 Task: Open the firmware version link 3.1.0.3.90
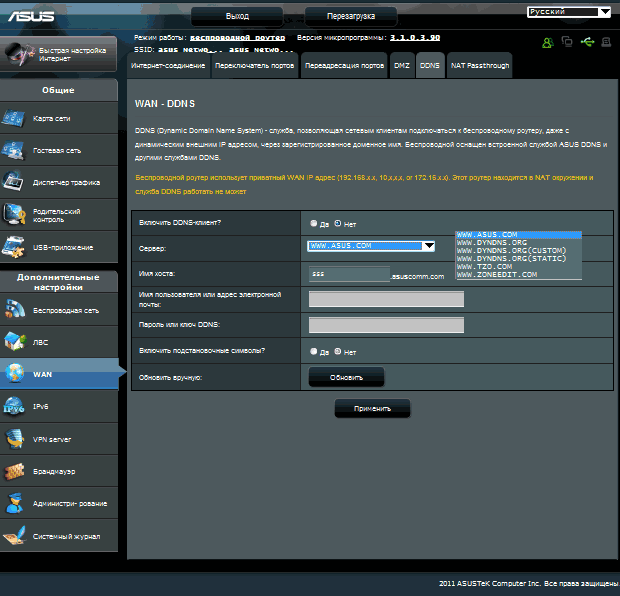(415, 38)
